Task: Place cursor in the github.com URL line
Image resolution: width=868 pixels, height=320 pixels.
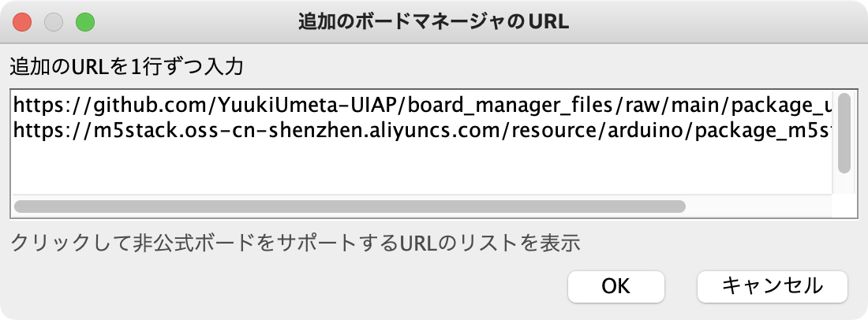Action: pyautogui.click(x=421, y=105)
